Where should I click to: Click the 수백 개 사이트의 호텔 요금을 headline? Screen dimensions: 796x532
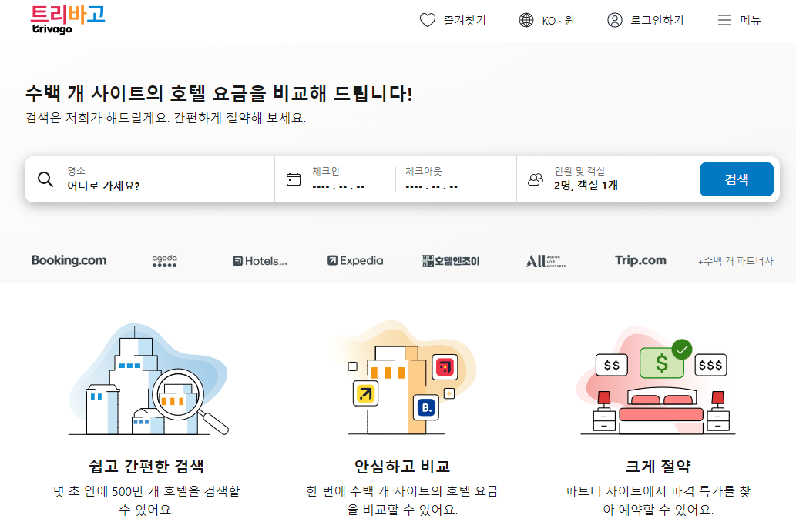click(219, 93)
